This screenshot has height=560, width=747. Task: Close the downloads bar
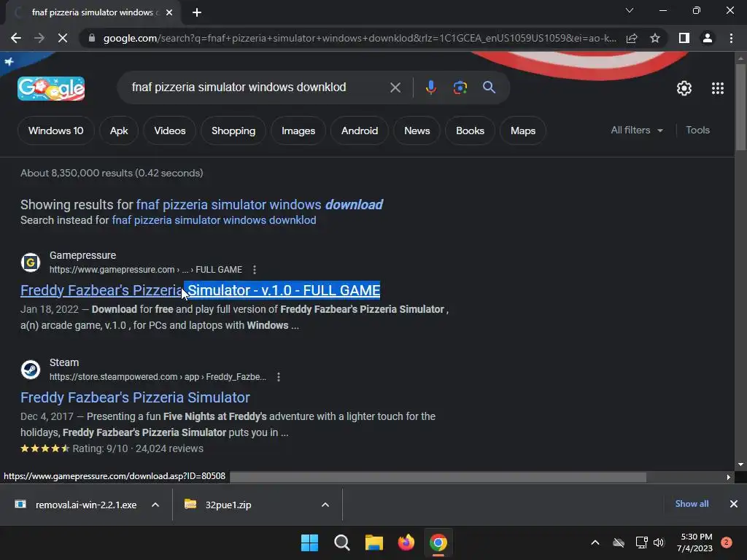(734, 504)
